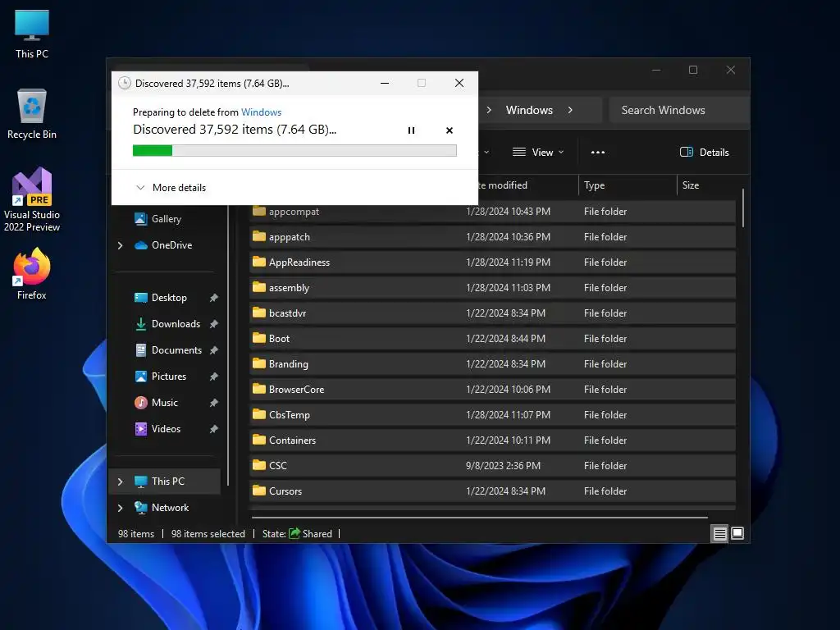Expand the OneDrive tree node
This screenshot has width=840, height=630.
tap(120, 244)
